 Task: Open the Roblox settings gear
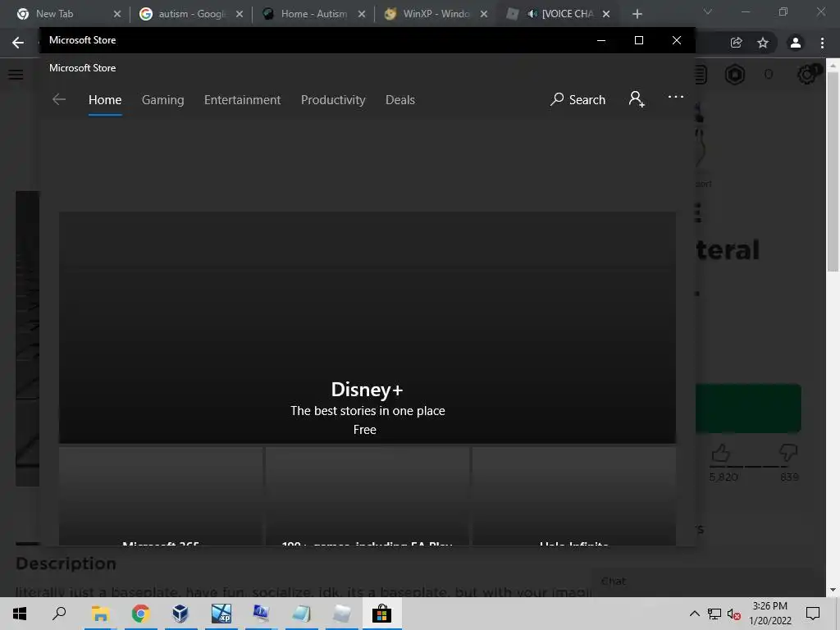[x=807, y=75]
